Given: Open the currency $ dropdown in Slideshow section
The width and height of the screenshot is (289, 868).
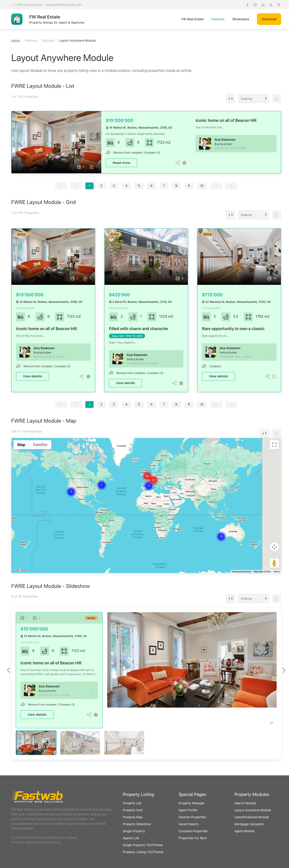Looking at the screenshot, I should pos(231,599).
